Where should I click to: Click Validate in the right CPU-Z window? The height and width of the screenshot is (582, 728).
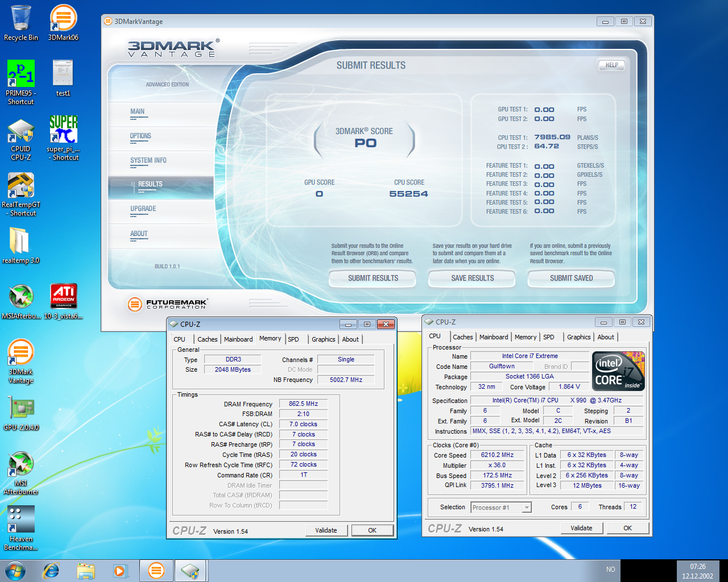coord(581,528)
